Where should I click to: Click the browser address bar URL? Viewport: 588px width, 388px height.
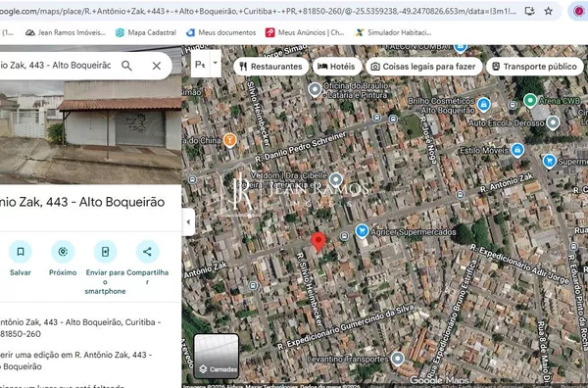click(259, 11)
